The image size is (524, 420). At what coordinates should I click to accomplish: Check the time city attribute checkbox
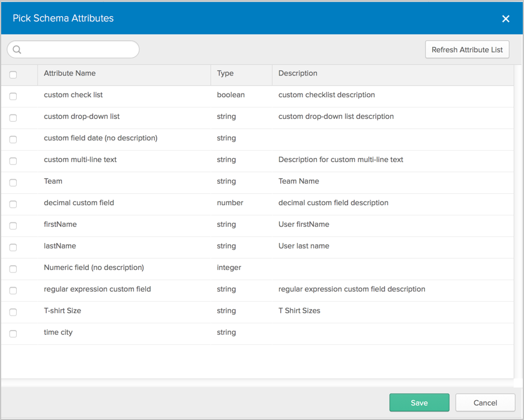[x=13, y=334]
